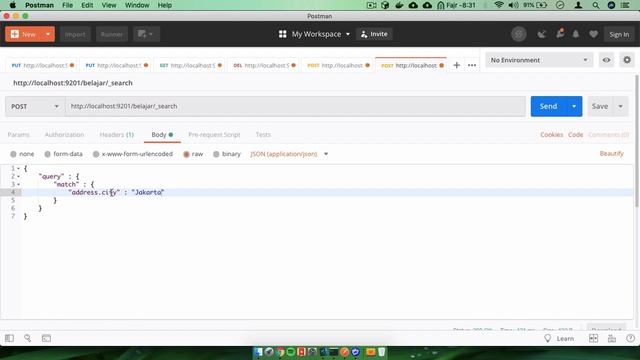
Task: Open the Code link
Action: (x=576, y=135)
